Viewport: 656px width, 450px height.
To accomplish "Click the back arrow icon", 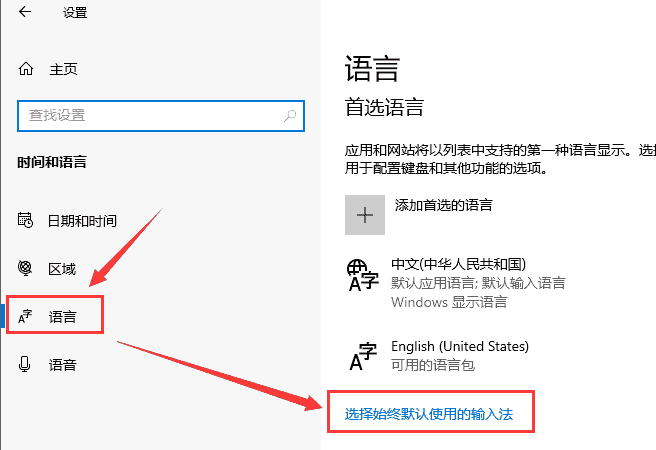I will 25,12.
